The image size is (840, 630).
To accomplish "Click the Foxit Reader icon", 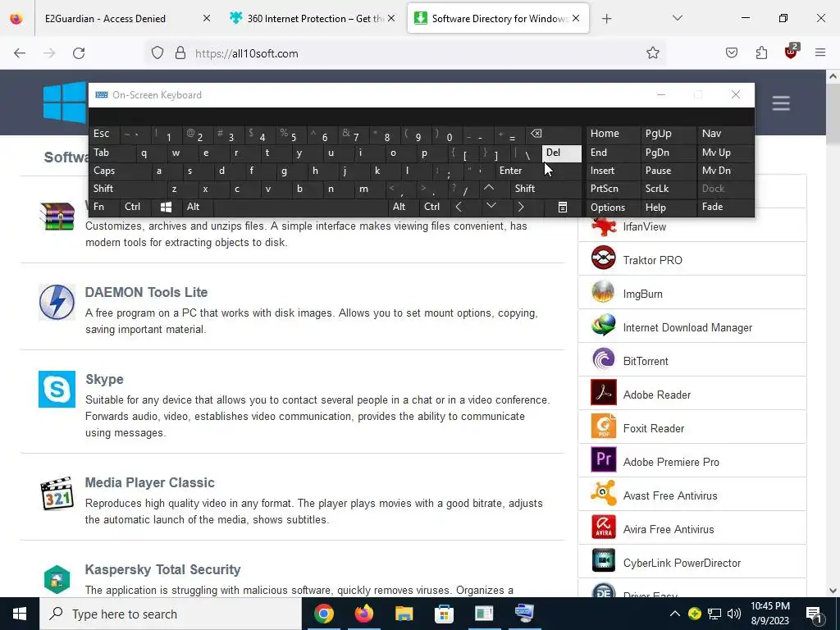I will click(x=604, y=427).
